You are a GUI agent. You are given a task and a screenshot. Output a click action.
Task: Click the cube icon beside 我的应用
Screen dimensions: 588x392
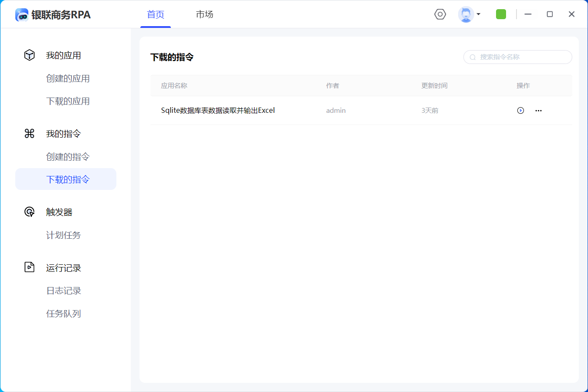29,55
